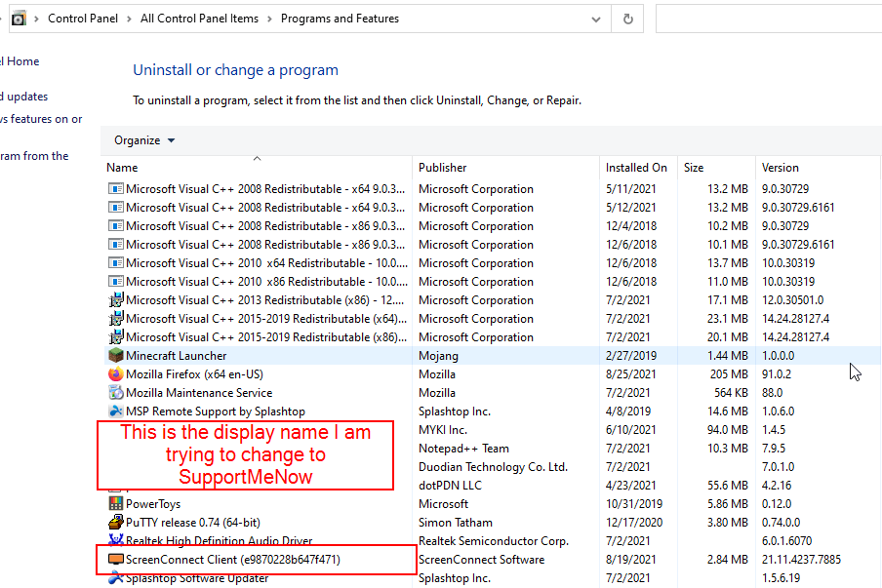Click icon of Visual C++ 2015-2019 Redistributable (x64)
This screenshot has width=882, height=588.
(116, 318)
